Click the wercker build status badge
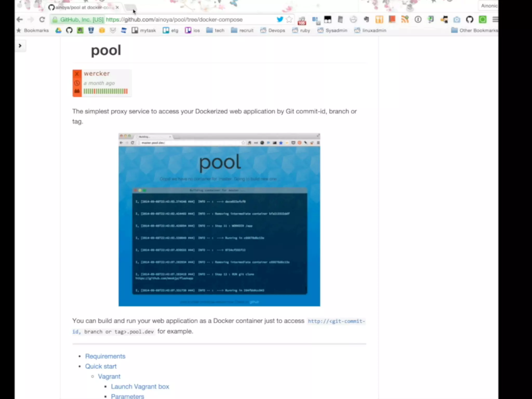 coord(102,83)
